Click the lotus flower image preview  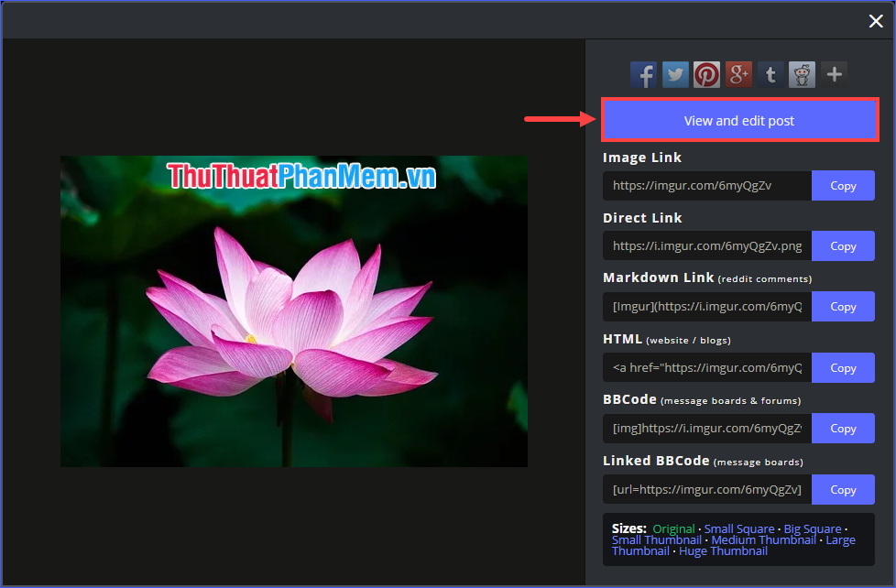[293, 311]
